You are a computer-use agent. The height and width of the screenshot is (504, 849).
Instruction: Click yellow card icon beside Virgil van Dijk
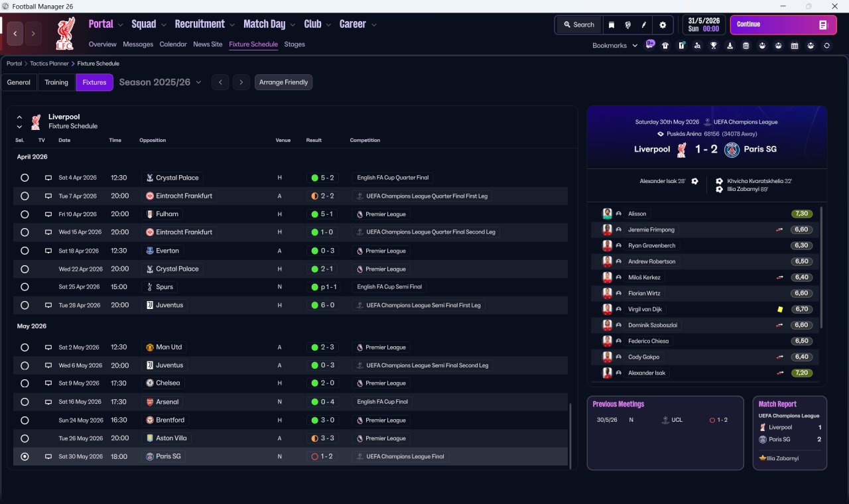[780, 309]
